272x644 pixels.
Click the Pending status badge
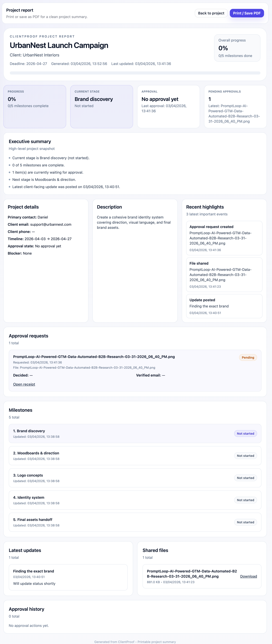(x=248, y=357)
